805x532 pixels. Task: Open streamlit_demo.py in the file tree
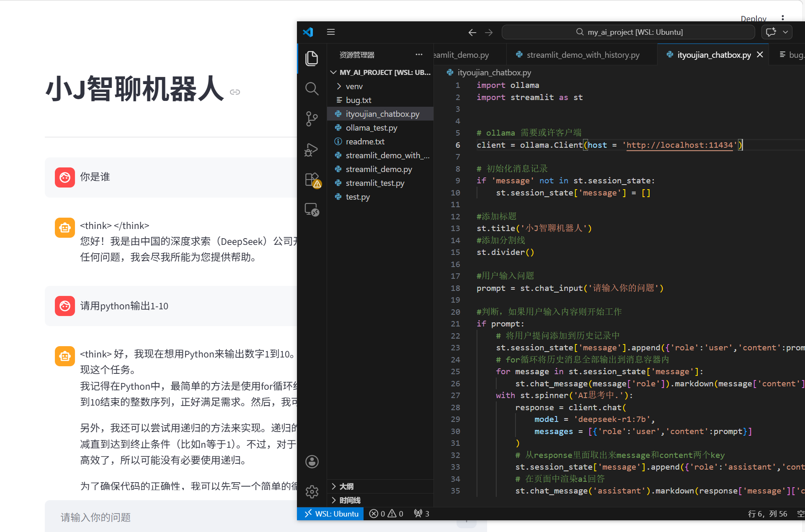pyautogui.click(x=380, y=169)
